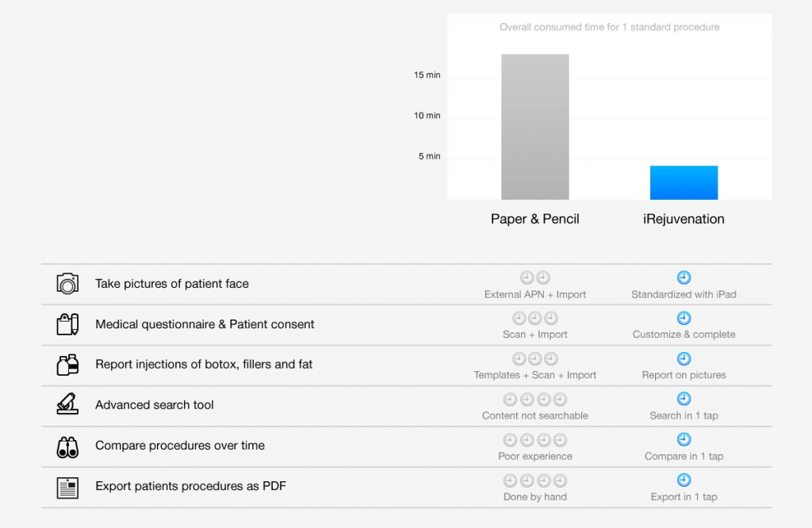Click blue clock above Compare in 1 tap
This screenshot has height=528, width=812.
click(x=684, y=439)
